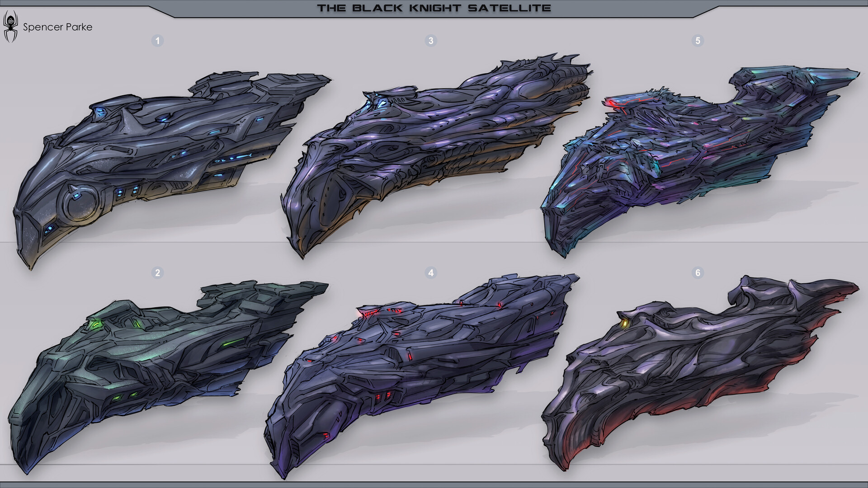Select the number 2 badge
Screen dimensions: 868x488
pos(157,273)
